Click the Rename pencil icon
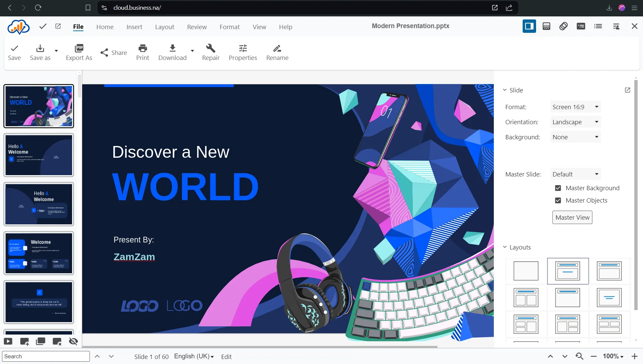The height and width of the screenshot is (364, 643). [277, 48]
